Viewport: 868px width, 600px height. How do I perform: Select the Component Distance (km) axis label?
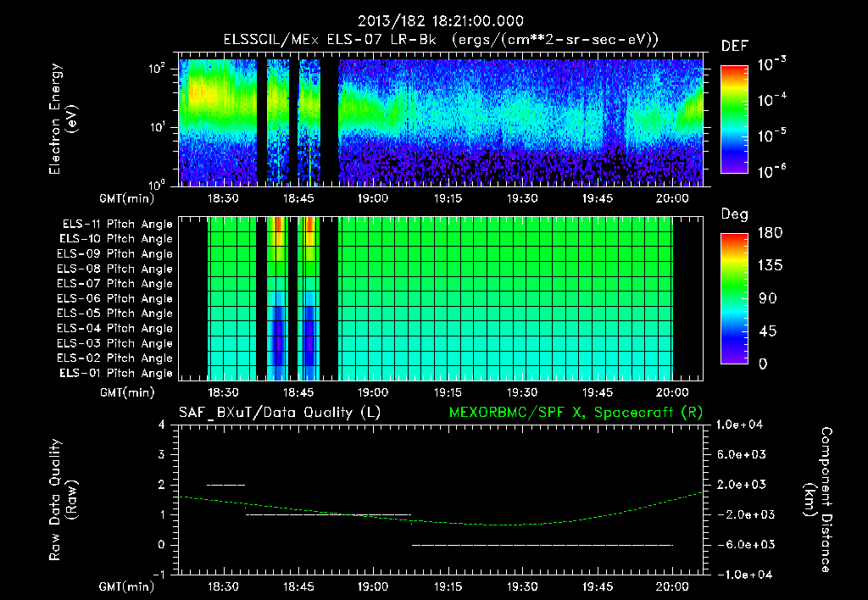point(818,500)
